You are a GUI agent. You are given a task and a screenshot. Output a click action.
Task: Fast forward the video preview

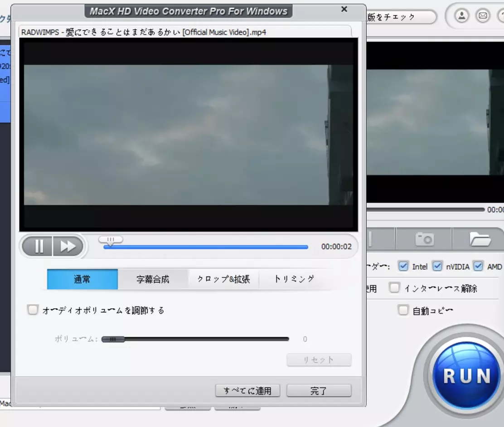point(68,247)
